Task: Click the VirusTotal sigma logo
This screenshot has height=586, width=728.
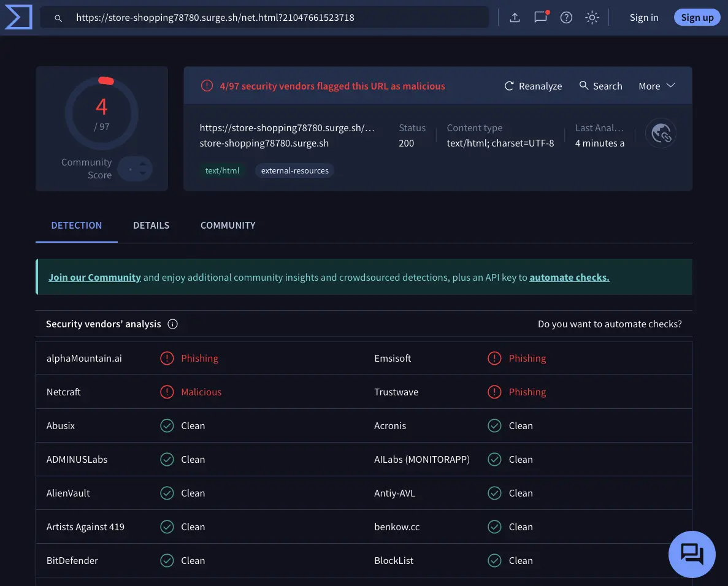Action: [x=18, y=17]
